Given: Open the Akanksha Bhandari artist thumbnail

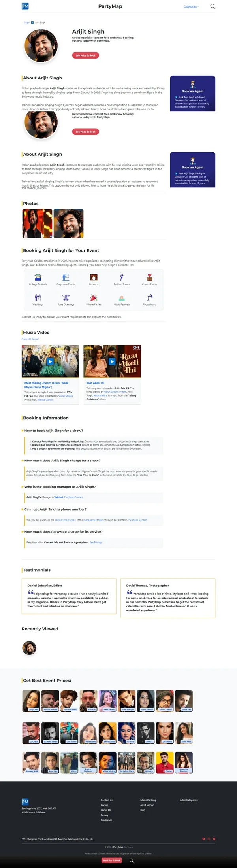Looking at the screenshot, I should coord(184,762).
